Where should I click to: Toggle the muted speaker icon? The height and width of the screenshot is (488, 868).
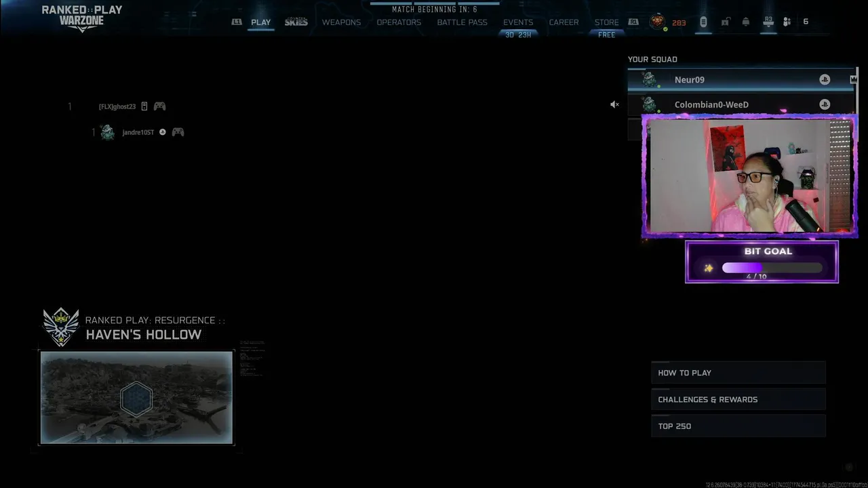614,104
